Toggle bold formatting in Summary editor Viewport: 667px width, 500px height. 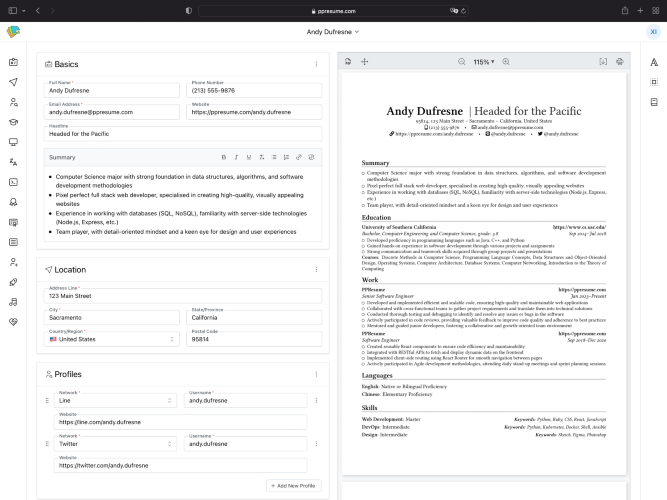[224, 157]
